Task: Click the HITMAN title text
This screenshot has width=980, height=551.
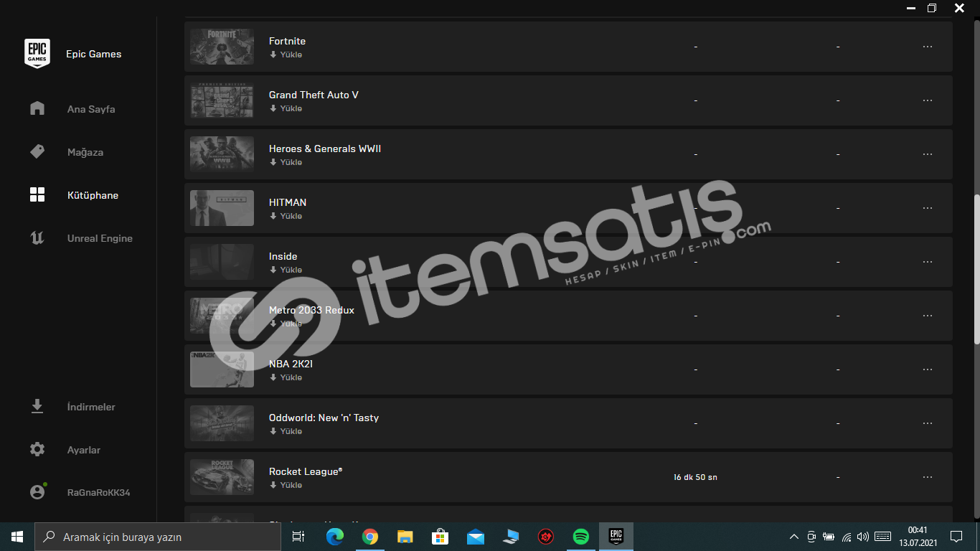Action: (x=288, y=202)
